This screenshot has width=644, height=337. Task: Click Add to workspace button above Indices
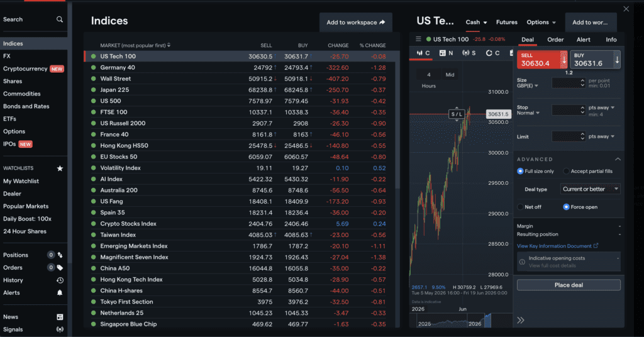pos(356,22)
